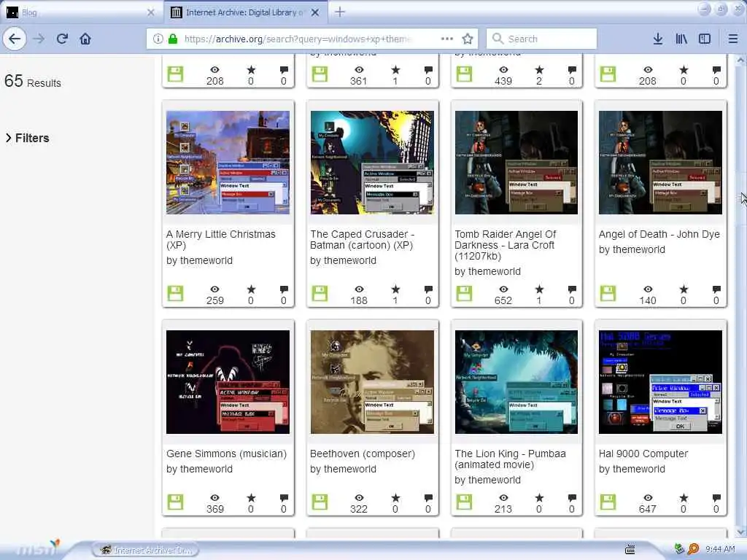Click the green secure padlock icon
Viewport: 747px width, 560px height.
tap(173, 39)
